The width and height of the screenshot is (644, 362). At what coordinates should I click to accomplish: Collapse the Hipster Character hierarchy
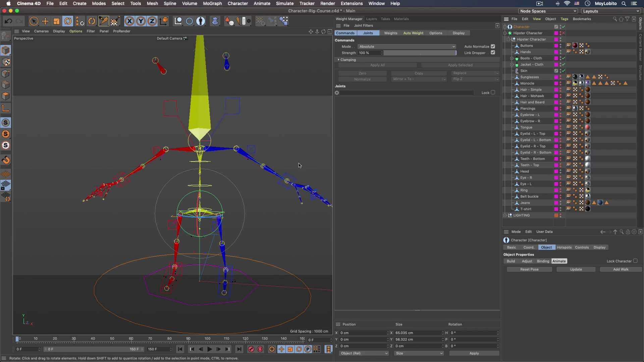(505, 33)
